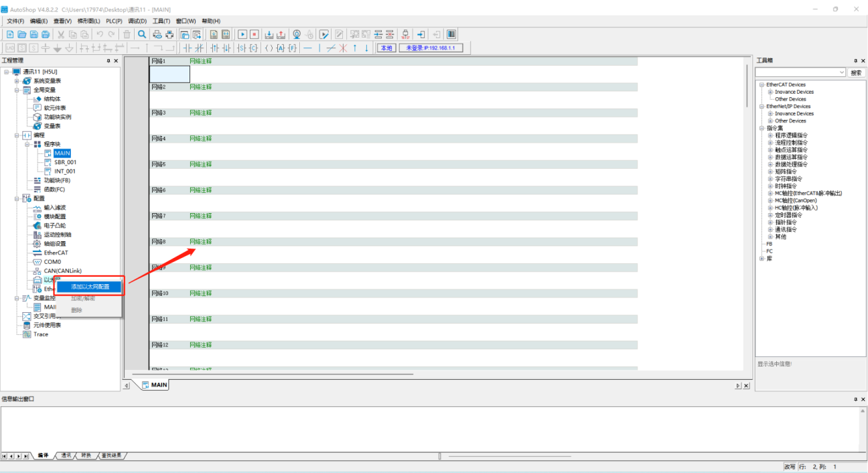Click the Run PLC play icon
Screen dimensions: 868x473
[x=242, y=34]
